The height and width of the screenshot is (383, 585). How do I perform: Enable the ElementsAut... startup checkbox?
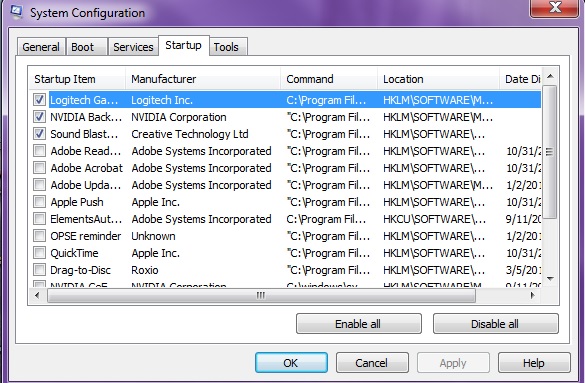[40, 219]
